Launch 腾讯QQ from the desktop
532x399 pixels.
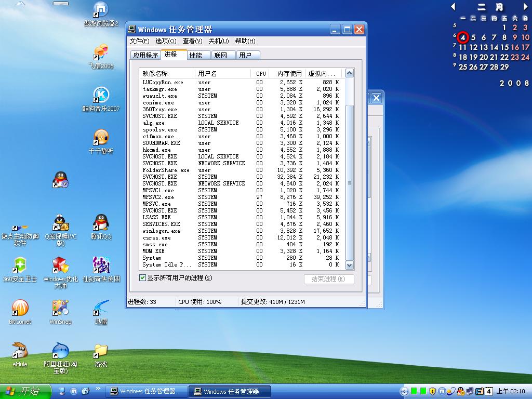[101, 227]
